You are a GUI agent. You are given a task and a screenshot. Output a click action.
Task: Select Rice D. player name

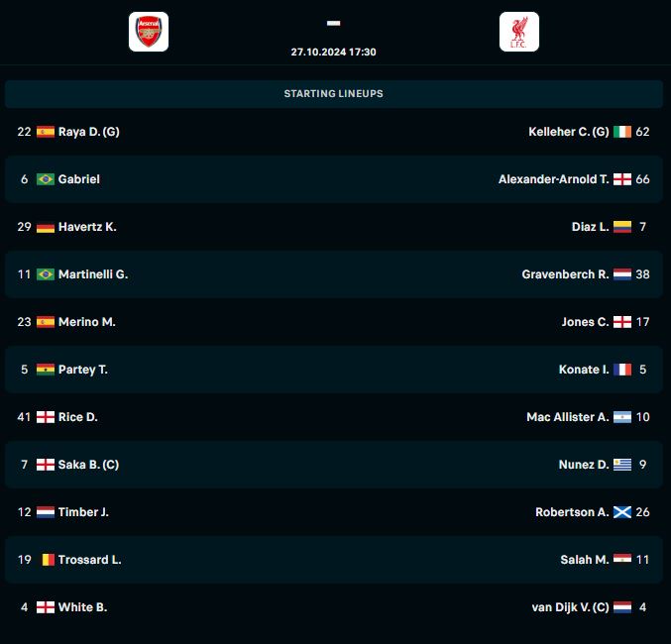[x=78, y=417]
